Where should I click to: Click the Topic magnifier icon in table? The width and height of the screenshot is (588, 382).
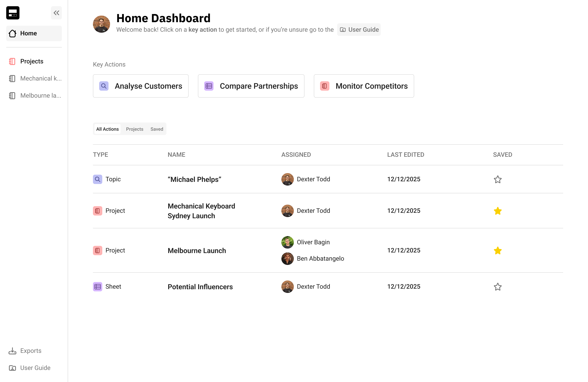point(98,179)
